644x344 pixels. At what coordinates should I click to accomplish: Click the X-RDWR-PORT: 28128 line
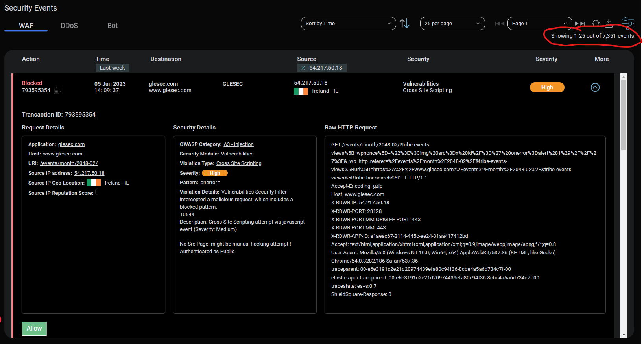[x=356, y=211]
